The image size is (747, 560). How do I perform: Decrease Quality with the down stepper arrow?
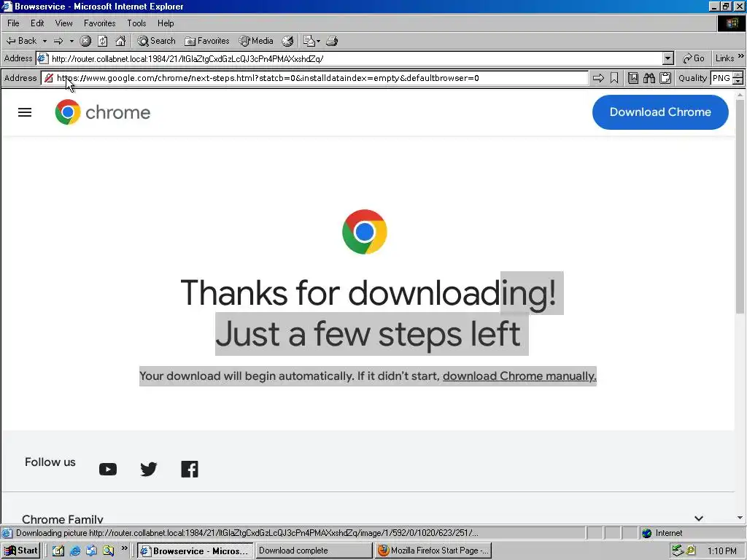(x=738, y=82)
